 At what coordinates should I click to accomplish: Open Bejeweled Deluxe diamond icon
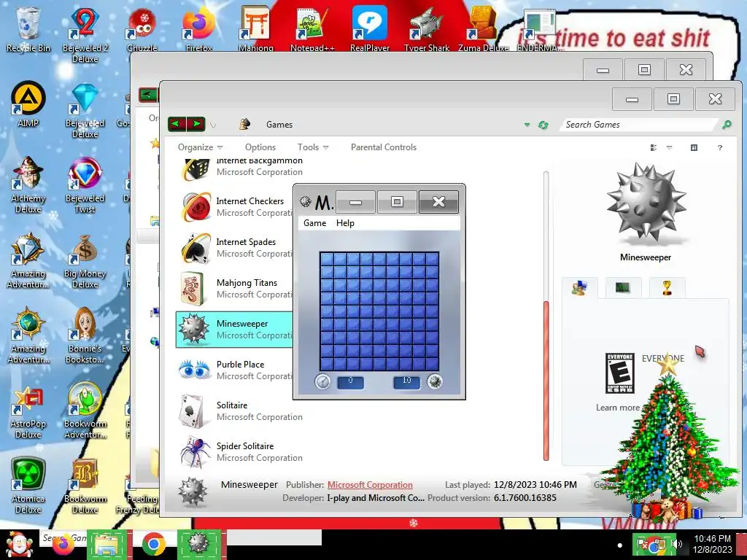click(x=85, y=111)
